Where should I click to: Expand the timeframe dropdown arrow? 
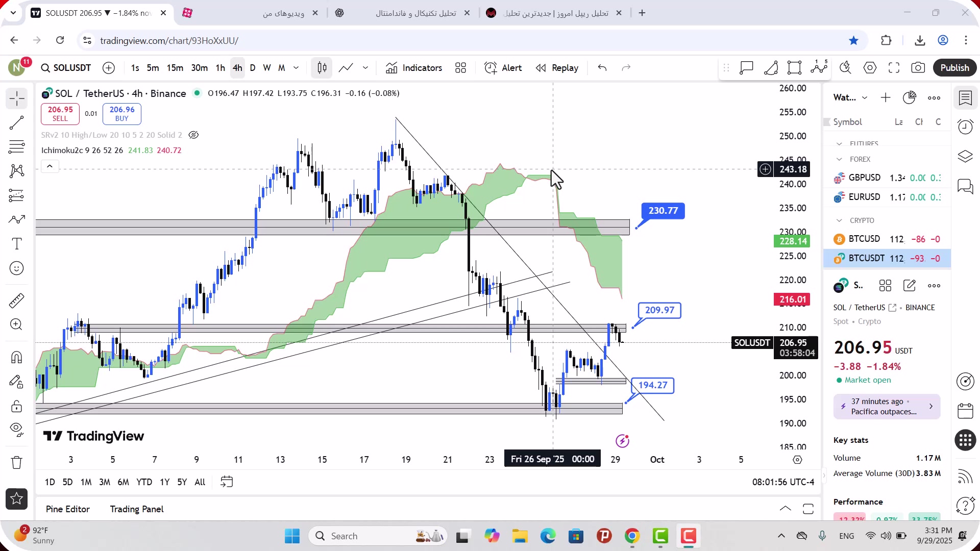296,68
